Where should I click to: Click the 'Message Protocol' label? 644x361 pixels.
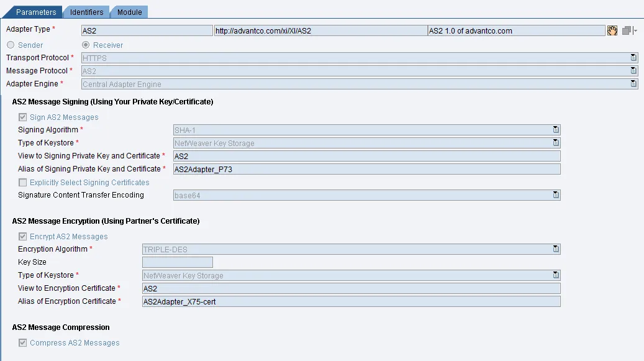[37, 71]
